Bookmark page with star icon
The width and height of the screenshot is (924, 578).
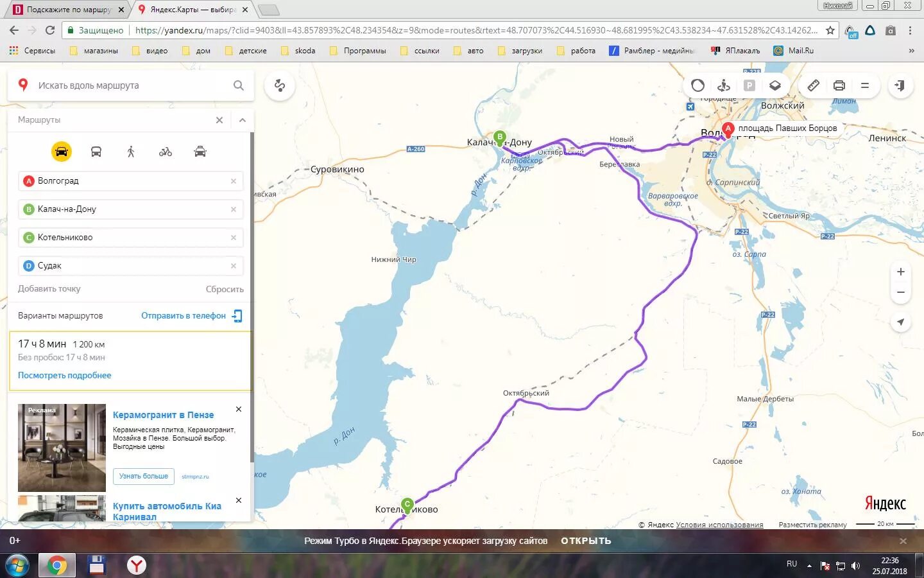(x=830, y=30)
